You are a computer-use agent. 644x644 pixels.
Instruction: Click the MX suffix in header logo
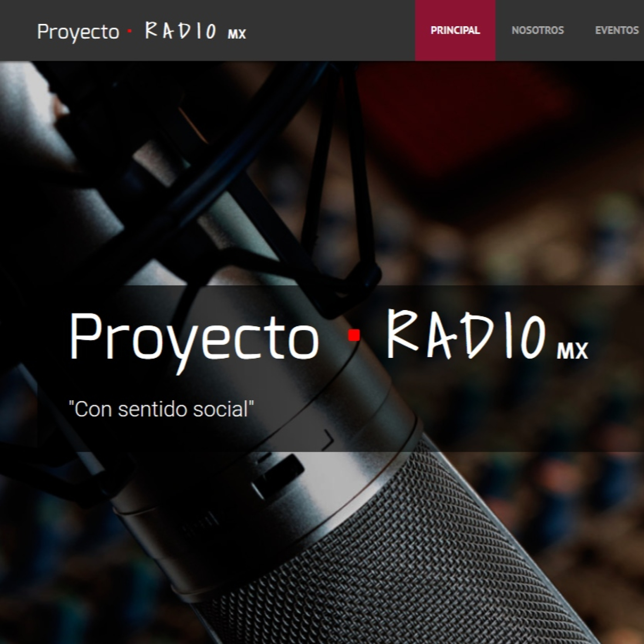point(237,34)
